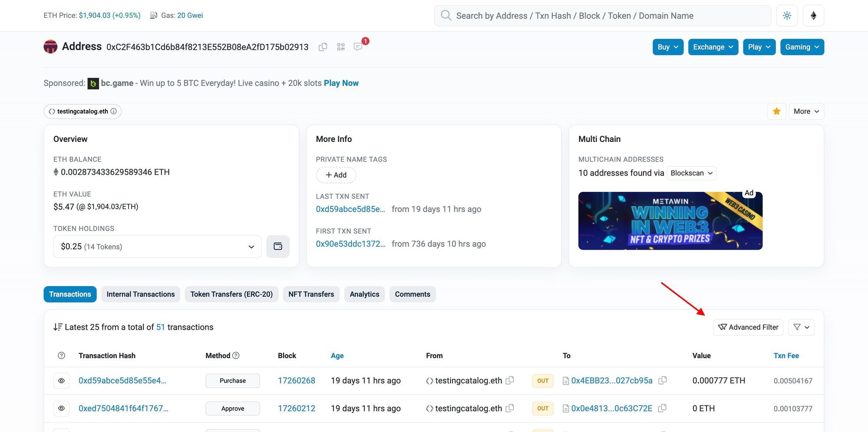Expand the Token Holdings dropdown
The height and width of the screenshot is (432, 868).
point(251,246)
